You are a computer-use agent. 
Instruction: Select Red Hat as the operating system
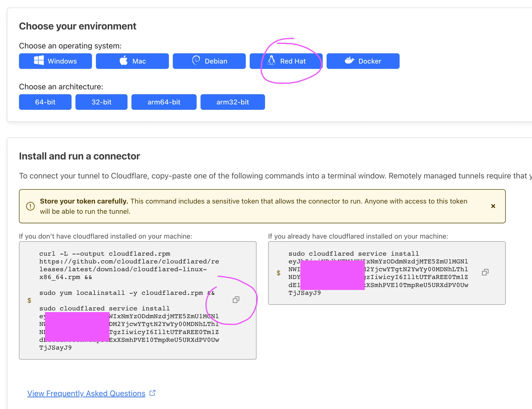click(286, 61)
